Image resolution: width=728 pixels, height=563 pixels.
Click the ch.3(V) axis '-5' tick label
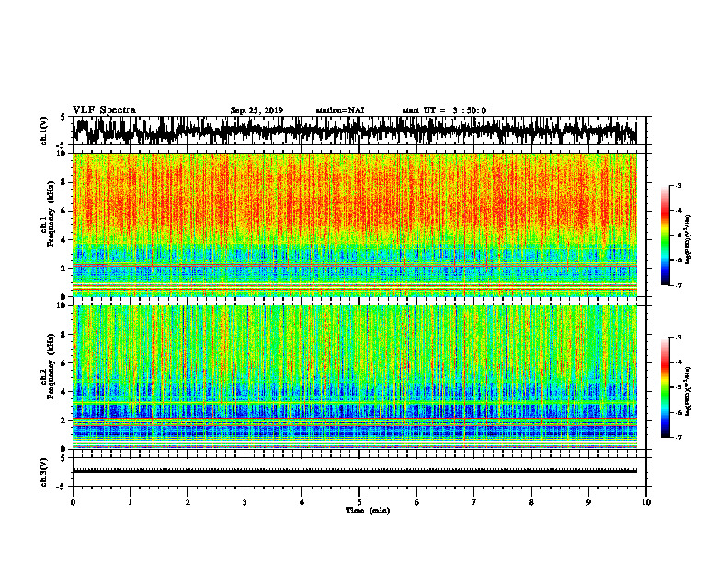click(x=62, y=487)
